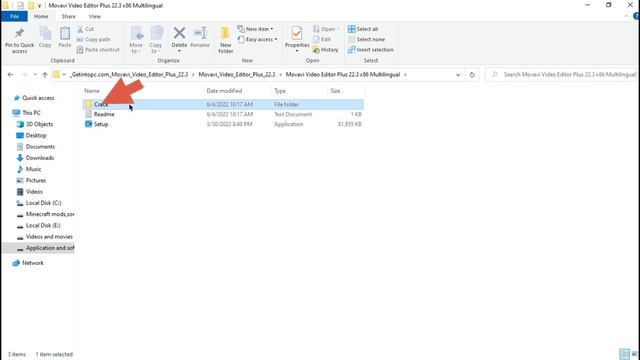Click the search box field
The image size is (640, 360).
tap(562, 74)
